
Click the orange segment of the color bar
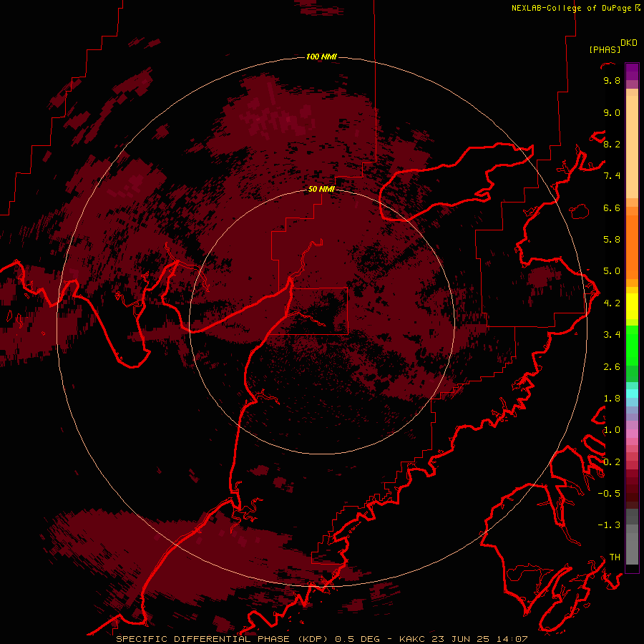[632, 246]
